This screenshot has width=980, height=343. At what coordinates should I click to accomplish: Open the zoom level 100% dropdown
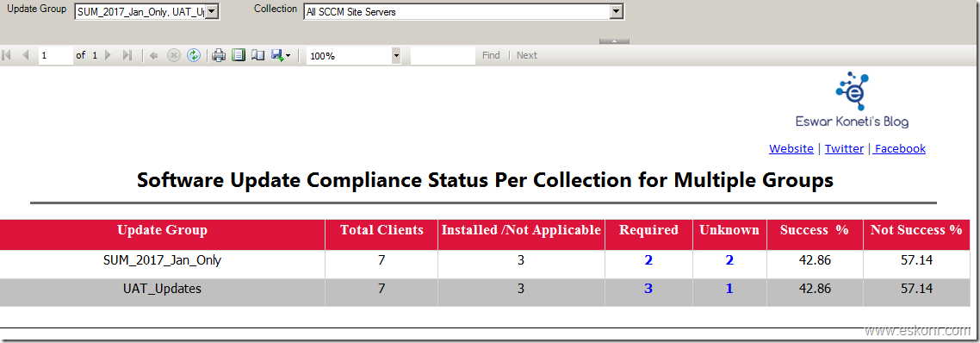click(x=396, y=56)
